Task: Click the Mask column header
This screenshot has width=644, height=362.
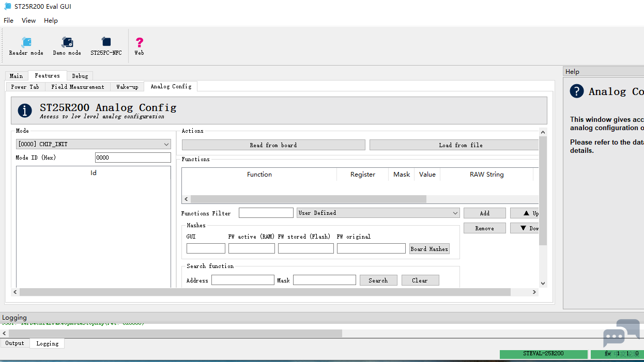Action: [402, 175]
